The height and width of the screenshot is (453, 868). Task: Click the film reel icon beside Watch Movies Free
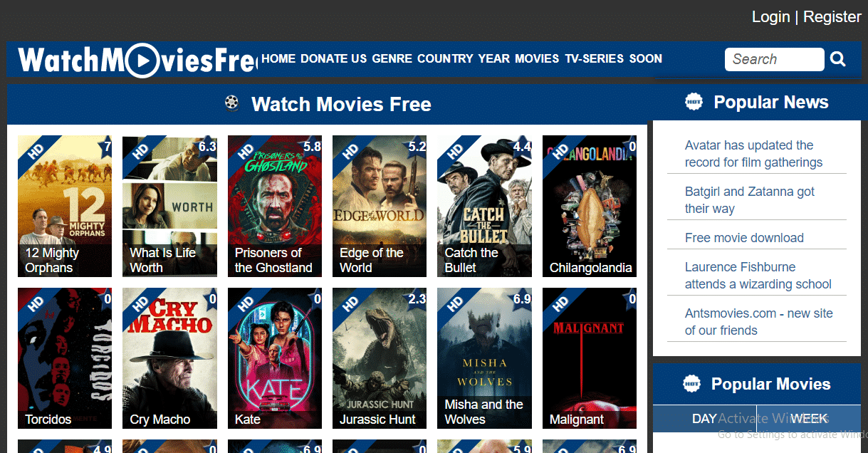tap(231, 104)
